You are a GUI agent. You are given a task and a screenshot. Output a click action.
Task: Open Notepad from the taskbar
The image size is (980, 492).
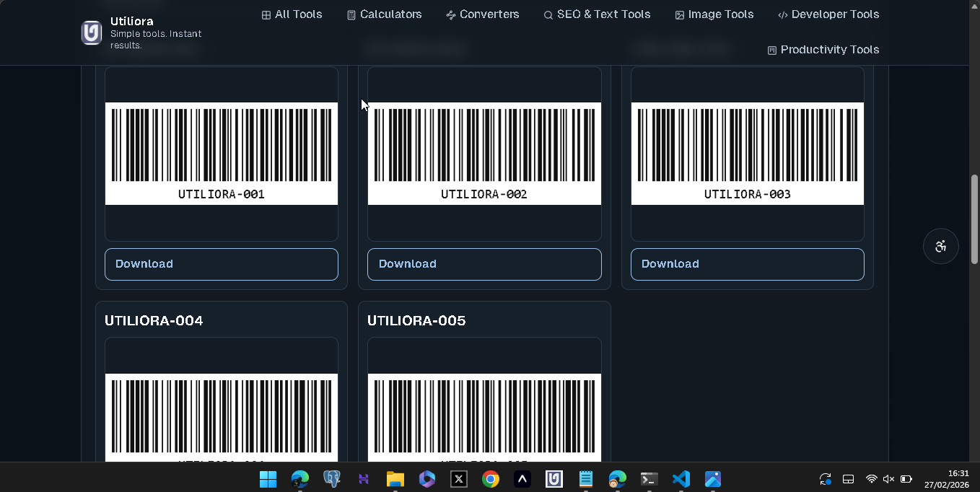586,479
